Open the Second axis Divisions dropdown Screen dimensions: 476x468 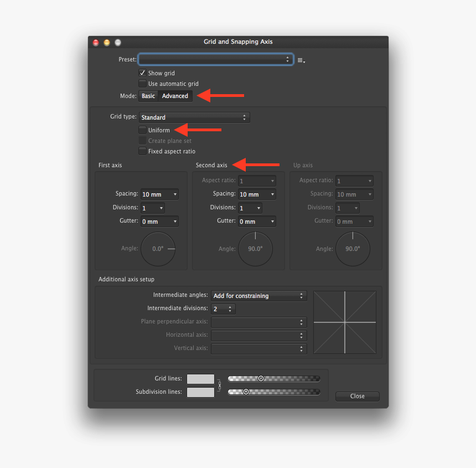click(250, 208)
